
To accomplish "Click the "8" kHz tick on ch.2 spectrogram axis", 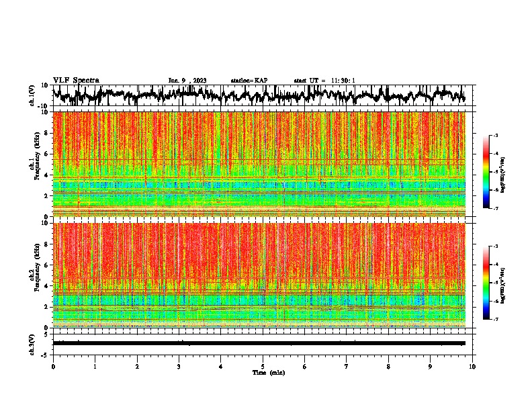I will click(x=46, y=244).
